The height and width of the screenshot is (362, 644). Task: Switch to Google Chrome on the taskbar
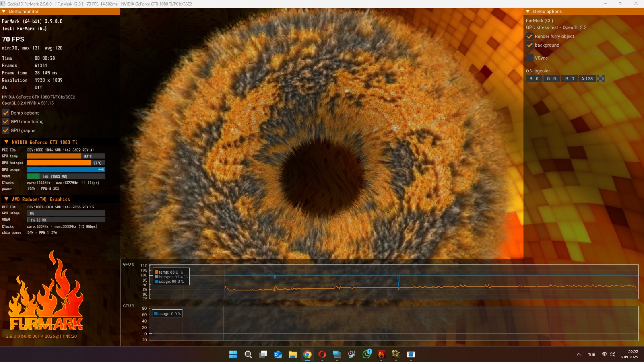tap(308, 354)
